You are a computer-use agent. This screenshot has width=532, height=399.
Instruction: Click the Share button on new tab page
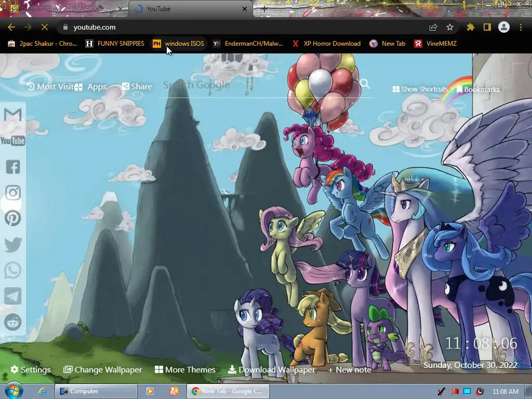coord(137,87)
